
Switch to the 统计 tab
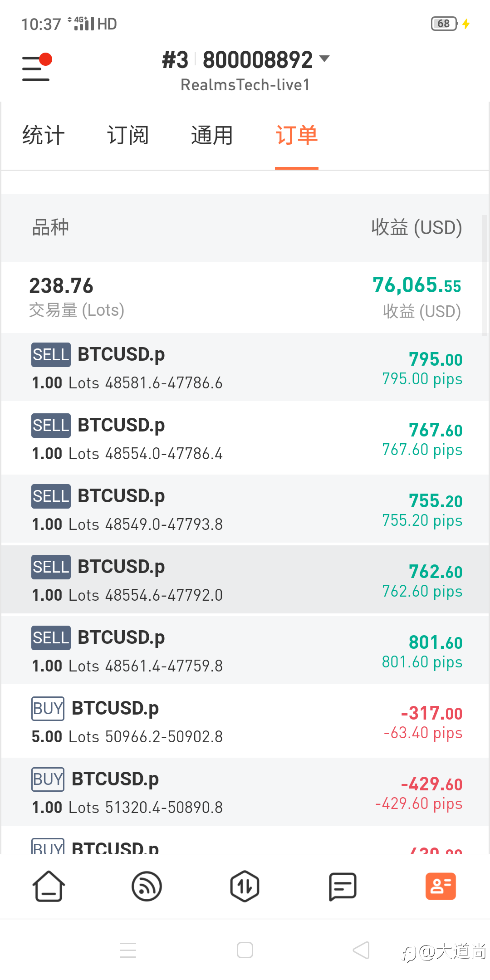pos(44,135)
